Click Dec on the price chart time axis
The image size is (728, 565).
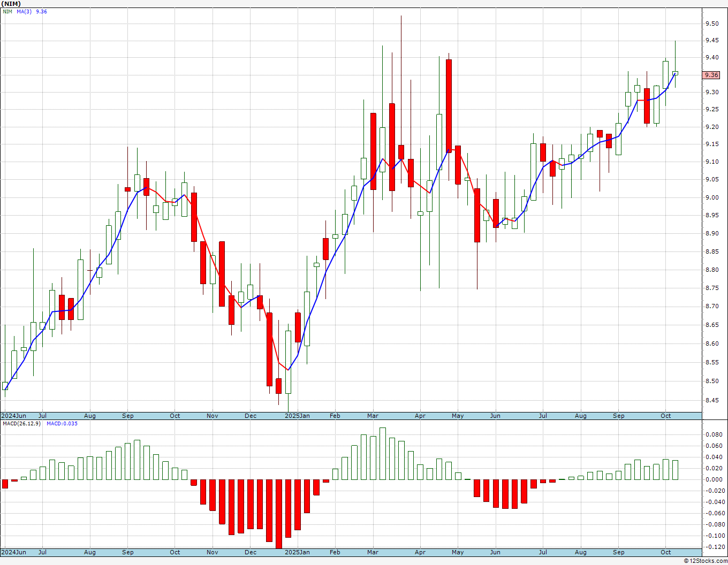point(251,416)
